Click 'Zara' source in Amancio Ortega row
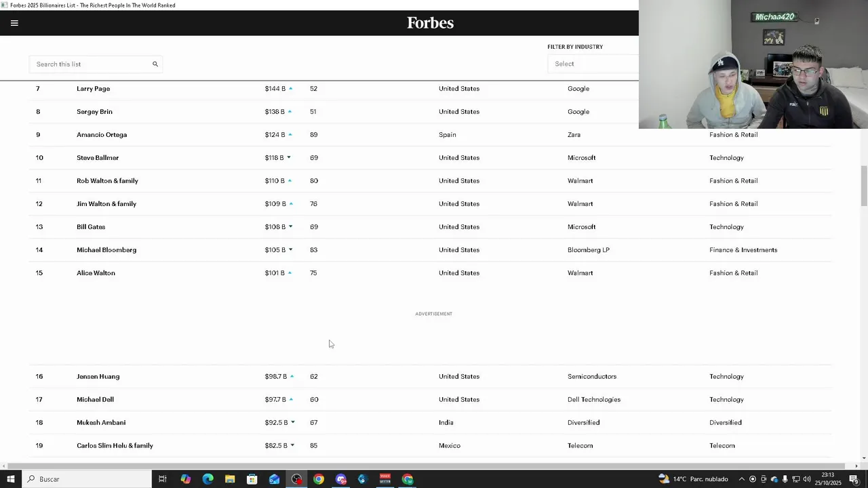 tap(574, 135)
